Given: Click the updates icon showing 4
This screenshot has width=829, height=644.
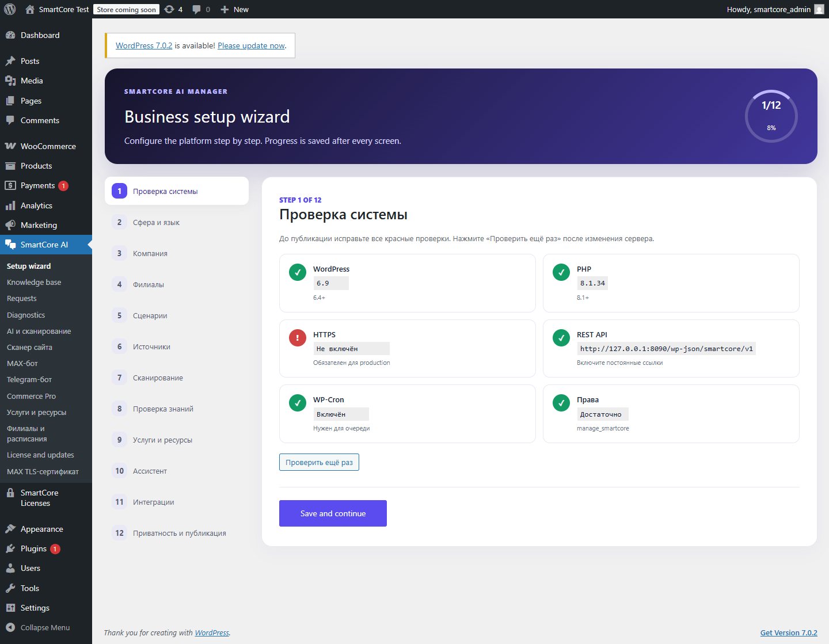Looking at the screenshot, I should pos(169,9).
